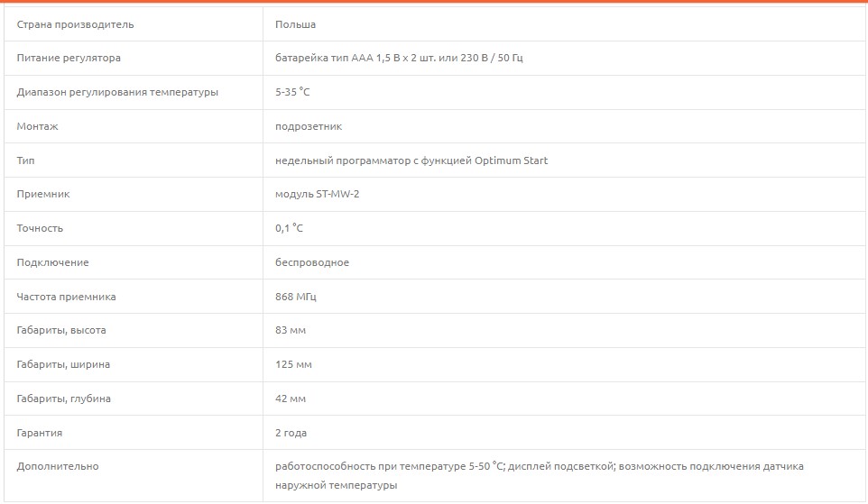Click the "Питание регулятора" label
This screenshot has width=868, height=504.
pyautogui.click(x=69, y=59)
